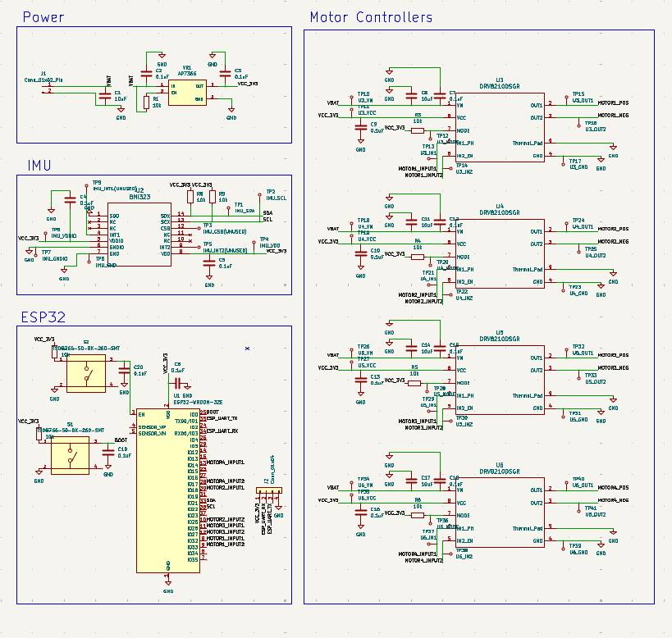672x638 pixels.
Task: Select capacitor C20 beside switch S2
Action: (x=124, y=371)
